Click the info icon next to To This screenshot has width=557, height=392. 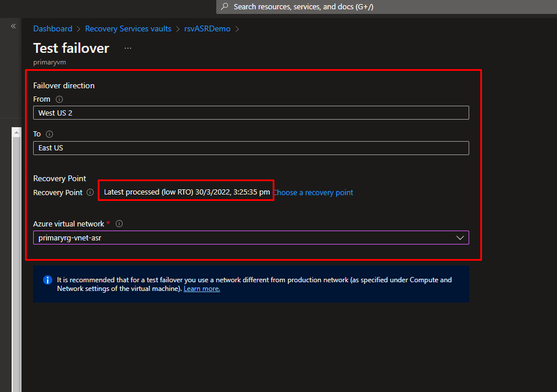coord(49,134)
